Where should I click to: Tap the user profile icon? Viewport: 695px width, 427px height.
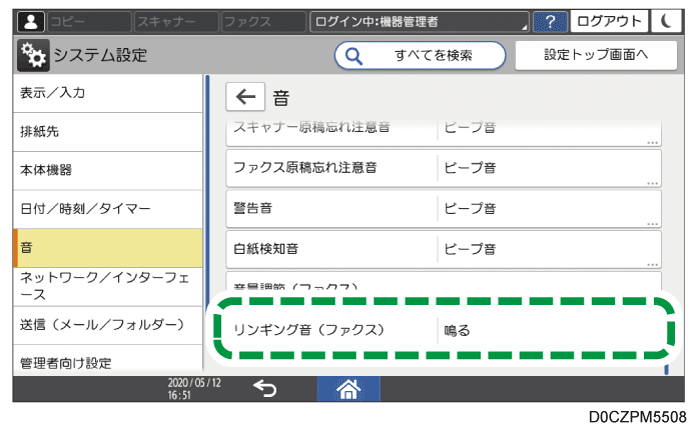click(x=31, y=21)
